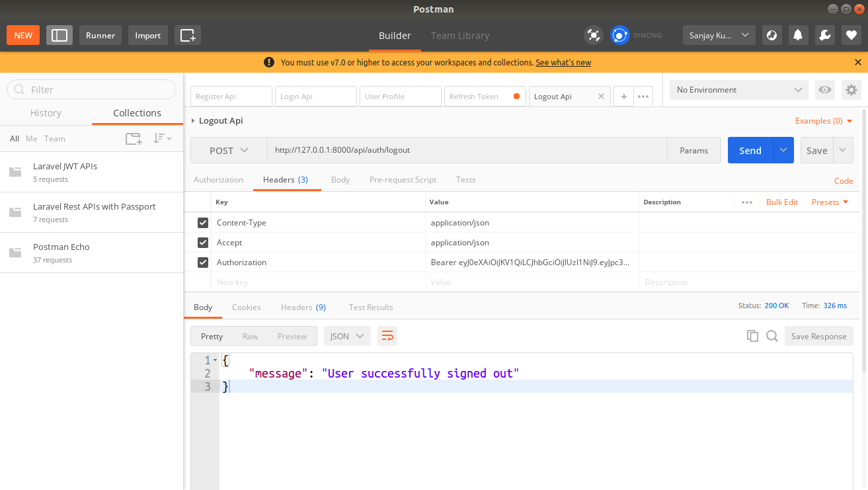Viewport: 868px width, 490px height.
Task: Open the POST method dropdown
Action: 229,151
